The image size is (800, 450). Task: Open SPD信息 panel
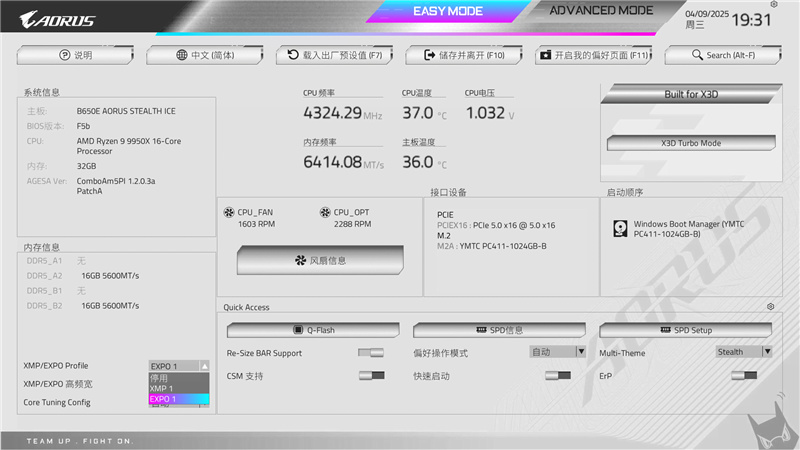click(499, 330)
